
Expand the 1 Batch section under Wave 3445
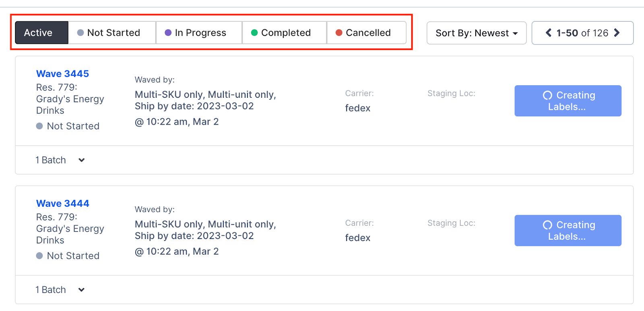point(60,160)
